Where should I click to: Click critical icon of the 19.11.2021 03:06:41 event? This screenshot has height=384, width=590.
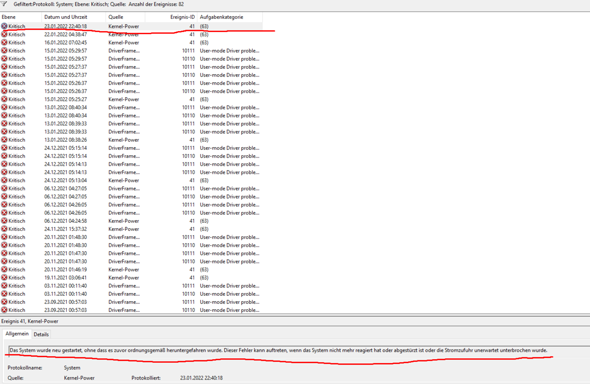click(x=4, y=278)
